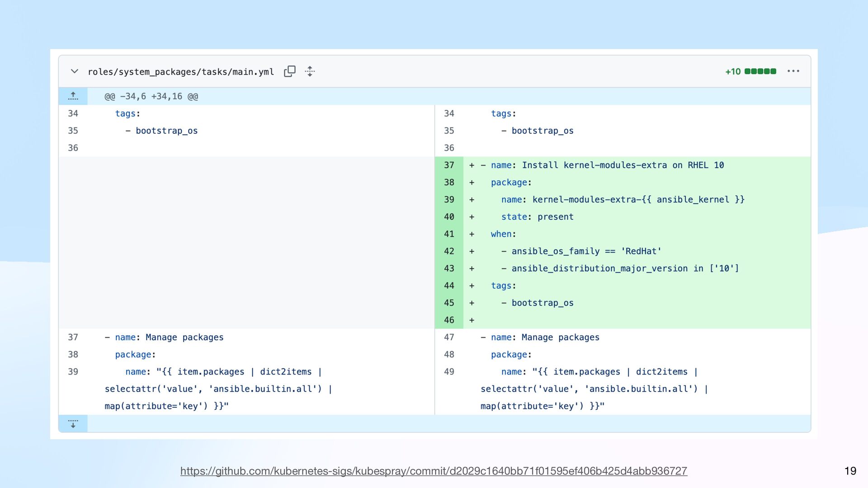Click the +10 additions diffstat indicator
Image resolution: width=868 pixels, height=488 pixels.
732,71
